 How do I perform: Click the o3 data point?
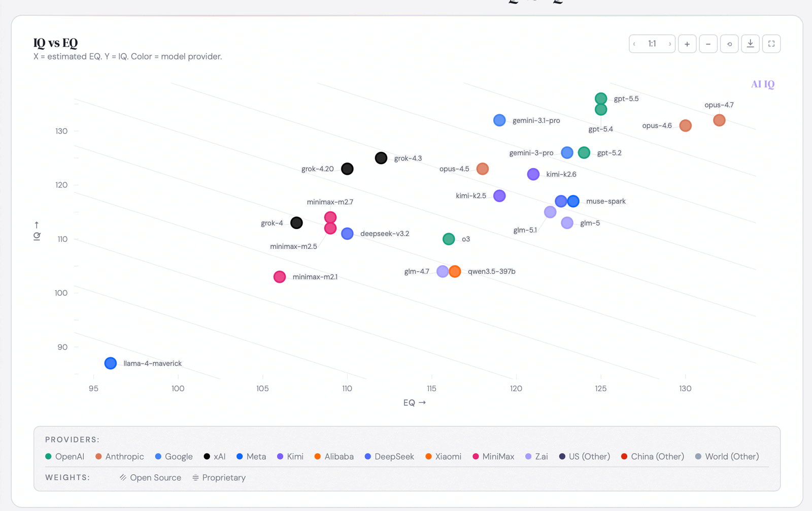(449, 239)
